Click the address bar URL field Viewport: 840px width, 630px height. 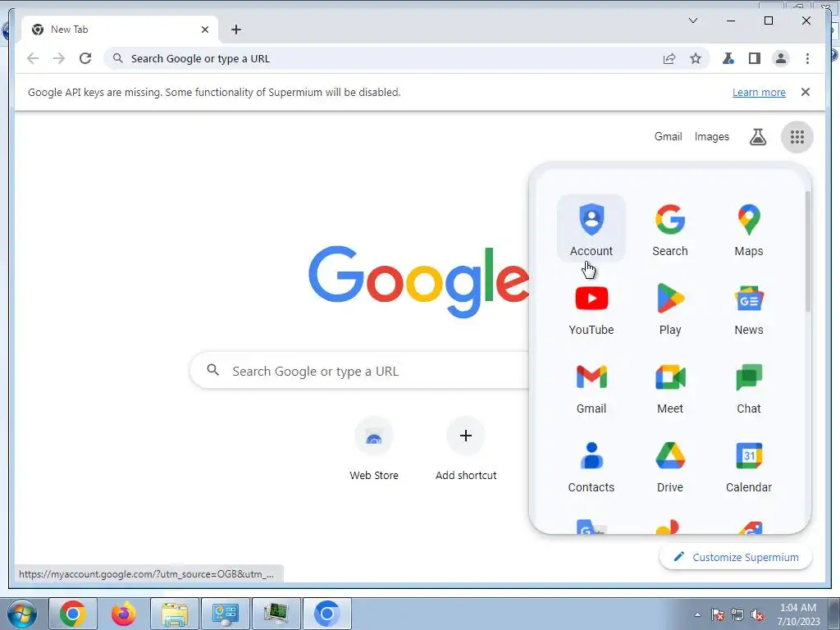point(407,58)
